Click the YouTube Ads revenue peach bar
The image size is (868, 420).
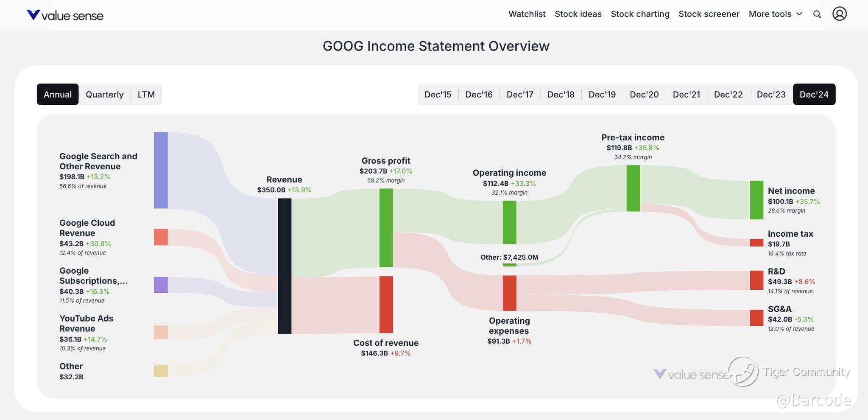(161, 333)
